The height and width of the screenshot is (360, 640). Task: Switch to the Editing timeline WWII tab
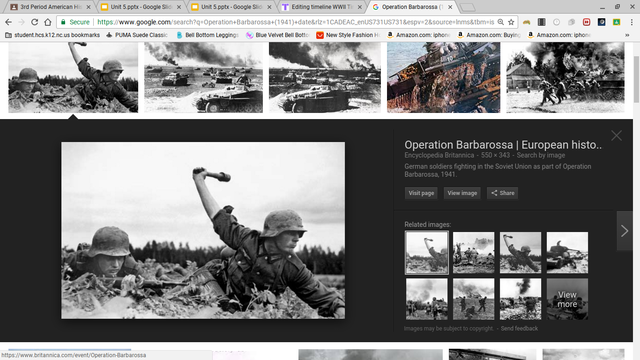322,7
